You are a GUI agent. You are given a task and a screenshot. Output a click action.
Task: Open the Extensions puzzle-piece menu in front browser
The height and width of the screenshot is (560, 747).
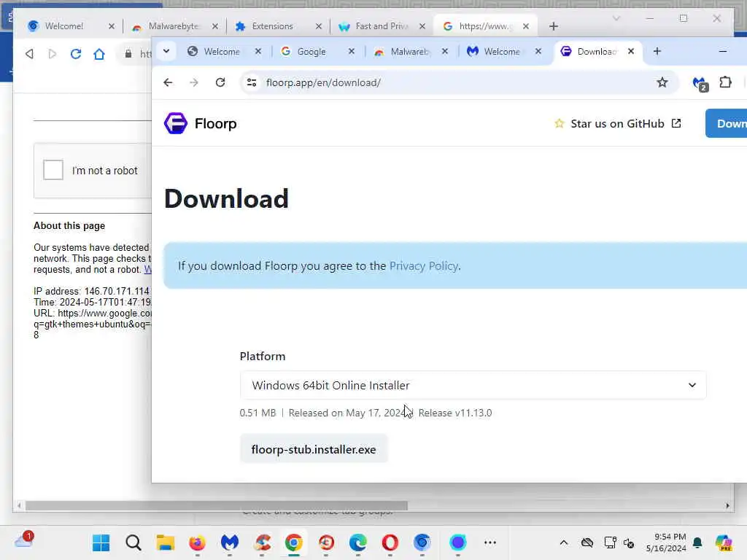(725, 82)
